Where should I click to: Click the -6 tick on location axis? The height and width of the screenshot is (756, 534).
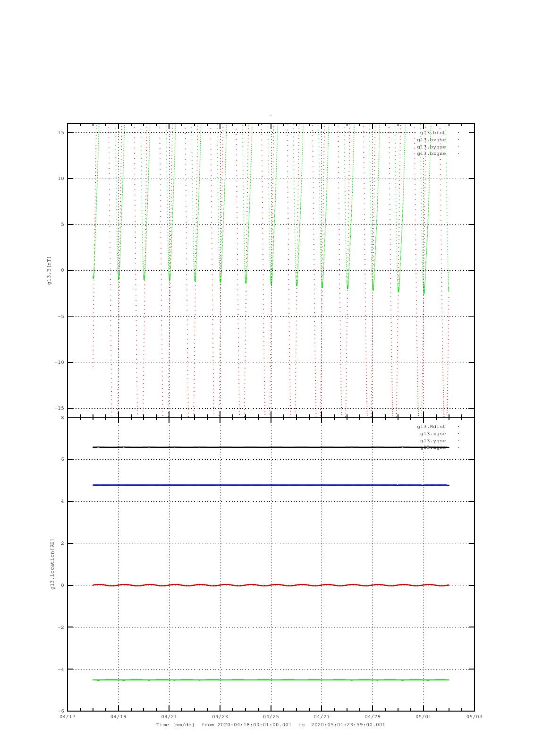click(61, 711)
